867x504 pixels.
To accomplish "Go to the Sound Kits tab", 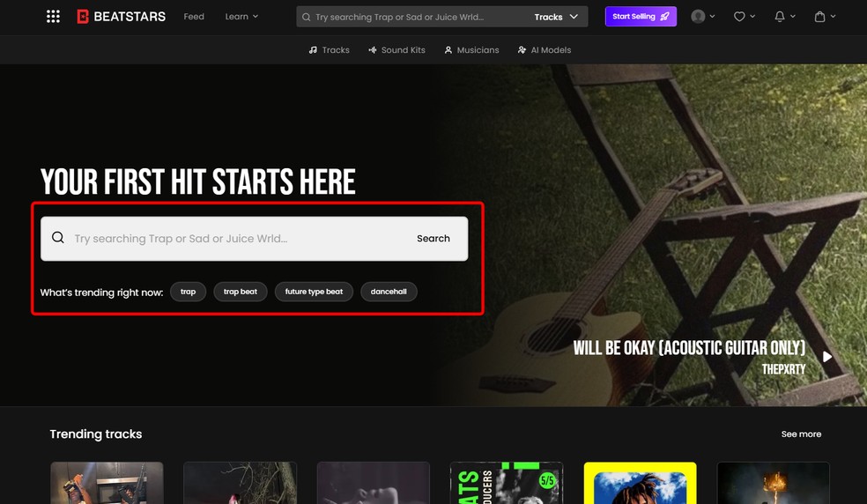I will pos(396,50).
